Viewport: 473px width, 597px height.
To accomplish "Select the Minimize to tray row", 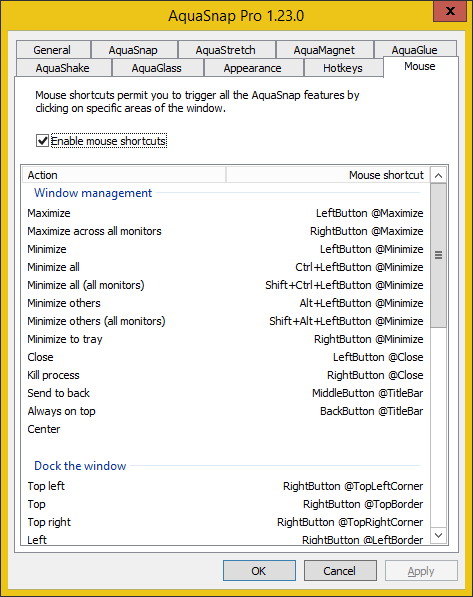I will (225, 339).
